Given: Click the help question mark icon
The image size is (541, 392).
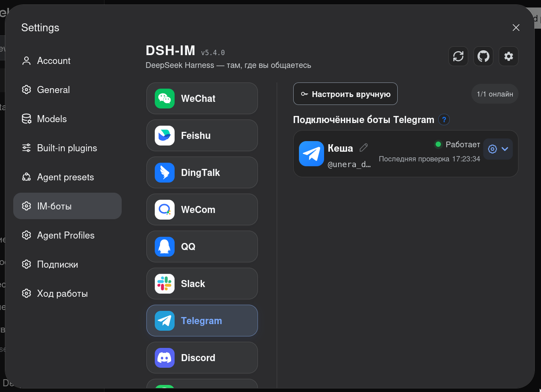Looking at the screenshot, I should [444, 119].
